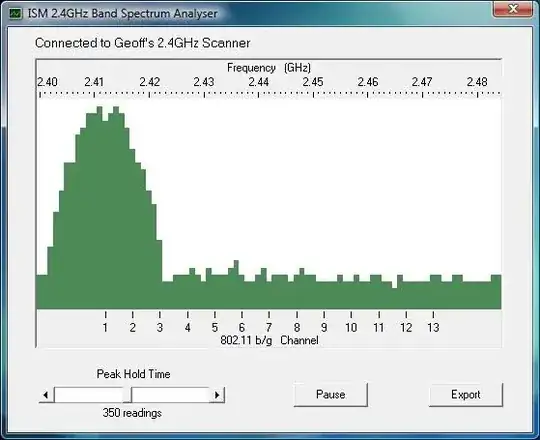This screenshot has height=440, width=540.
Task: Increase peak hold time with right arrow
Action: [x=217, y=395]
